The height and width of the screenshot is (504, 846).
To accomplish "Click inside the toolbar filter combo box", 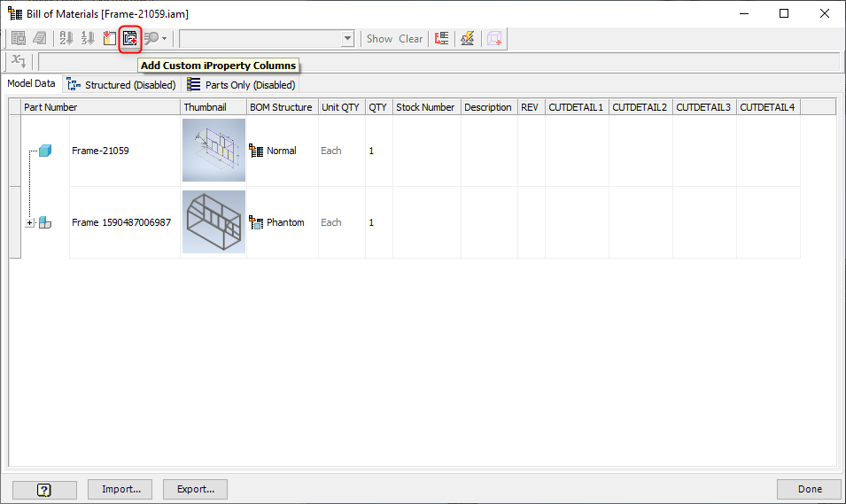I will tap(261, 39).
